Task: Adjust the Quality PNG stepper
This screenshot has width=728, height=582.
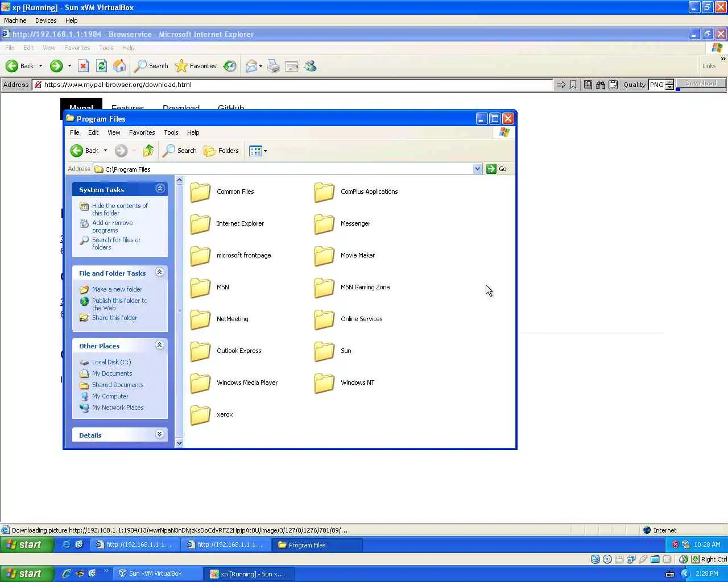Action: pyautogui.click(x=669, y=85)
